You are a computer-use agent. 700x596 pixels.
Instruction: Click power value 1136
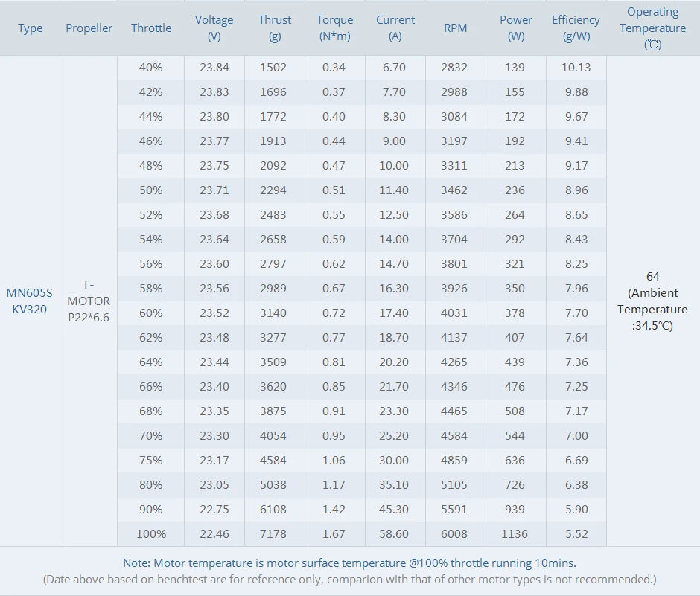tap(515, 533)
